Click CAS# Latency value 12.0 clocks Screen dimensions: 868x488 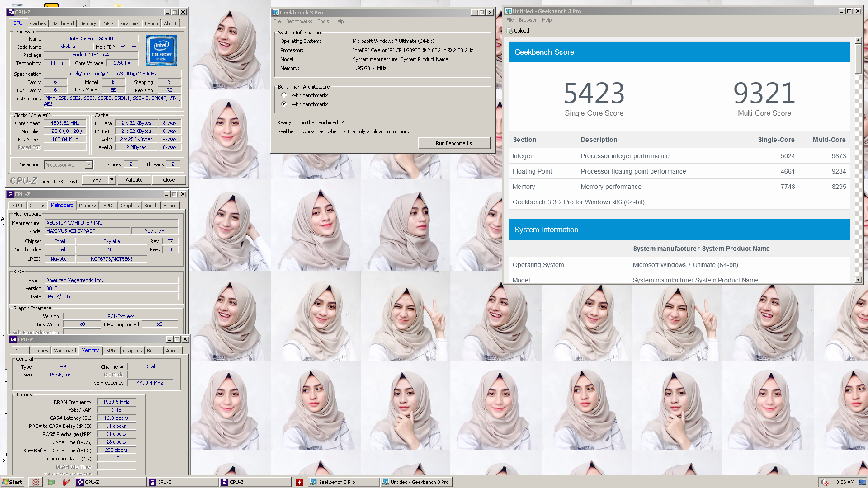coord(116,418)
